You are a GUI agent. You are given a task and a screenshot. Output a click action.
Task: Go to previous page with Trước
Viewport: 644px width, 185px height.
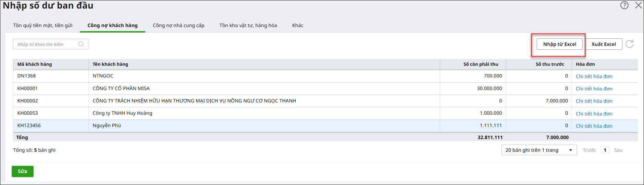[589, 150]
